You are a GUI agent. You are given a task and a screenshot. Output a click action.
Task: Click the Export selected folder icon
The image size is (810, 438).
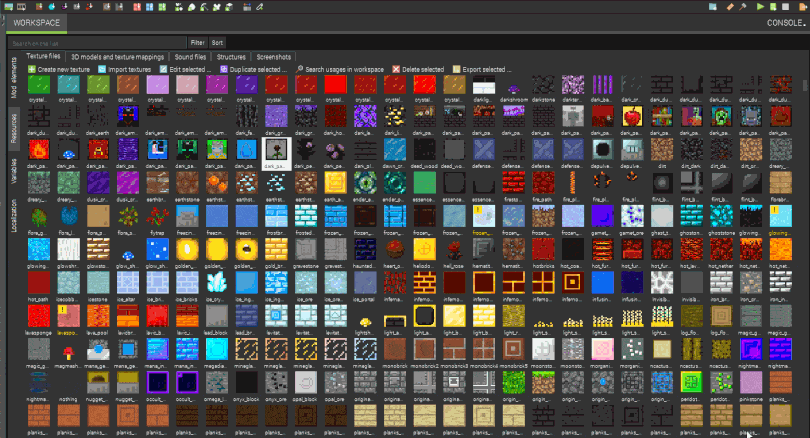456,69
